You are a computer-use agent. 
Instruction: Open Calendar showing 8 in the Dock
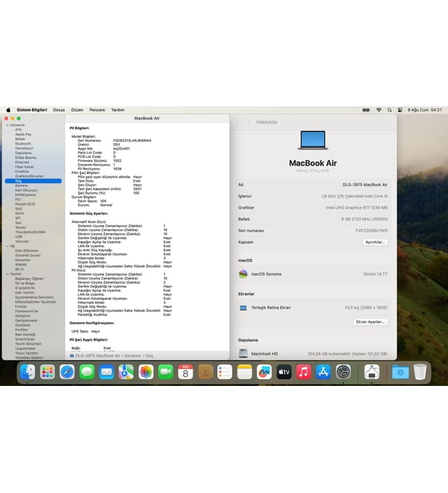[186, 372]
